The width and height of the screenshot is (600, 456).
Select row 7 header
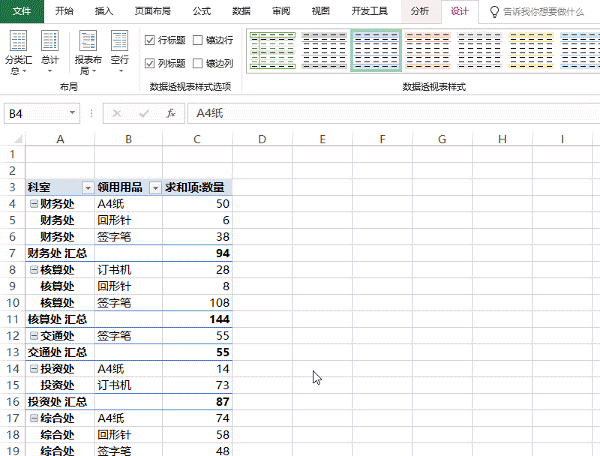coord(12,253)
